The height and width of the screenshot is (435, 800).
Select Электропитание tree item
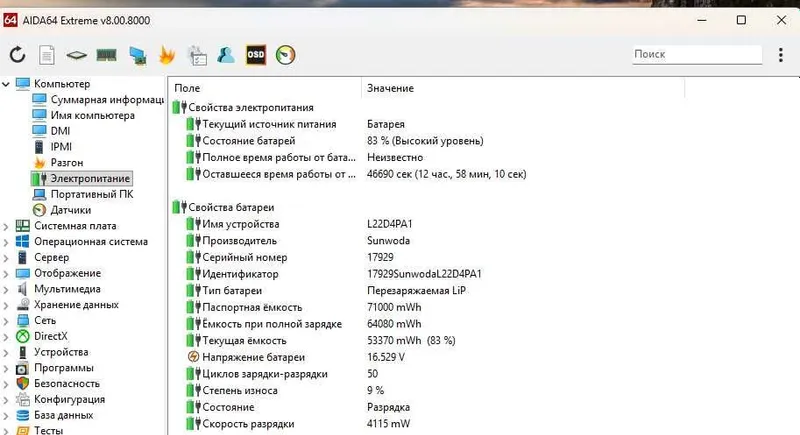pyautogui.click(x=82, y=178)
